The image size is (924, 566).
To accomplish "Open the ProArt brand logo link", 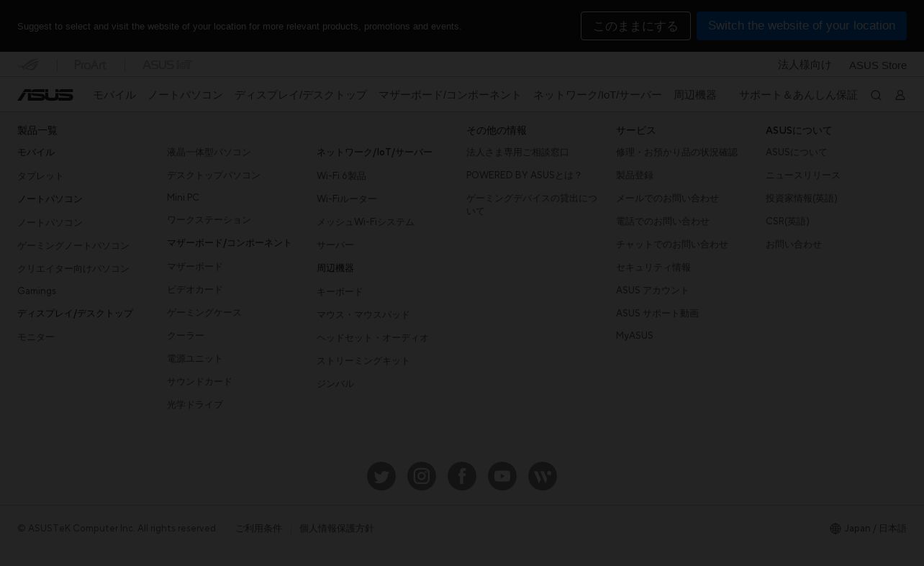I will [91, 65].
